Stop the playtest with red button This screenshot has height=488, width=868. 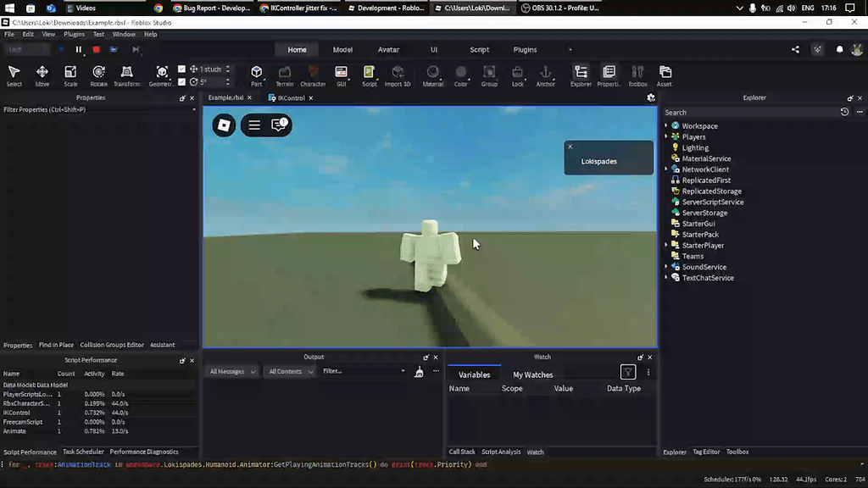pos(97,49)
